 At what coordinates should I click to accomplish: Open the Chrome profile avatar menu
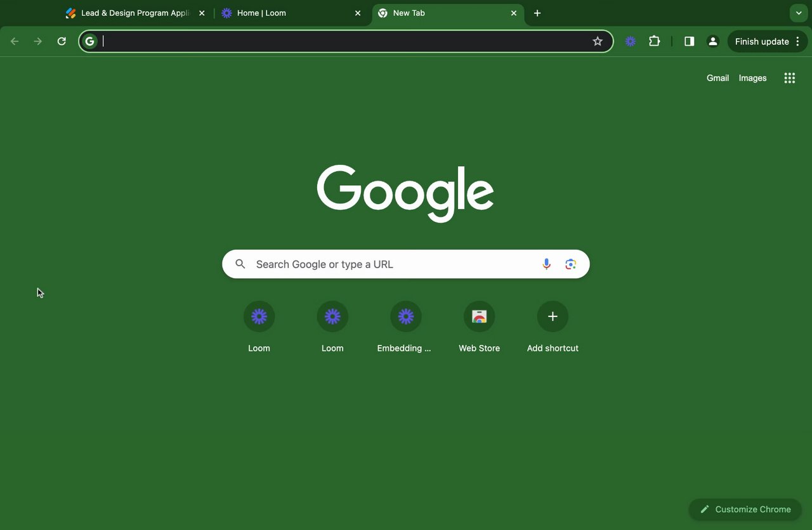pos(713,41)
